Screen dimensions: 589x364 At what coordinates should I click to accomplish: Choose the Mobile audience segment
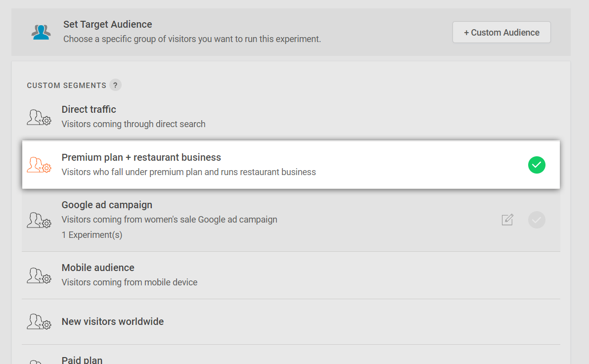[x=98, y=268]
